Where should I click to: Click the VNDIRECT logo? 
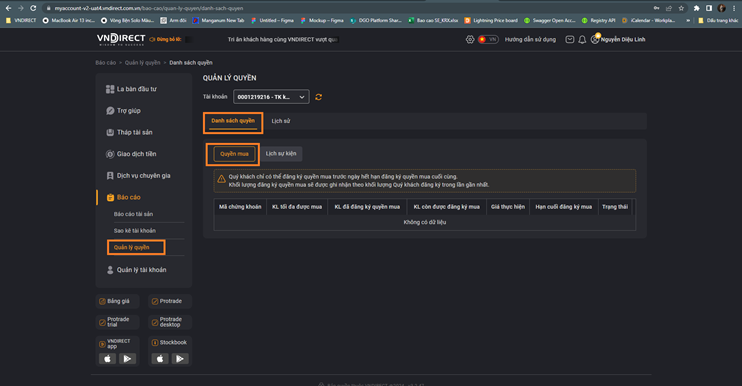pos(121,39)
